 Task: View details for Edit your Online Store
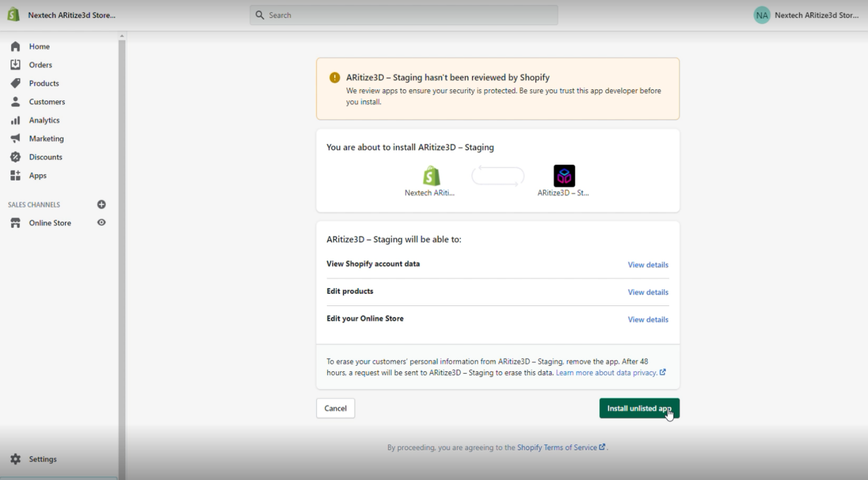(648, 320)
